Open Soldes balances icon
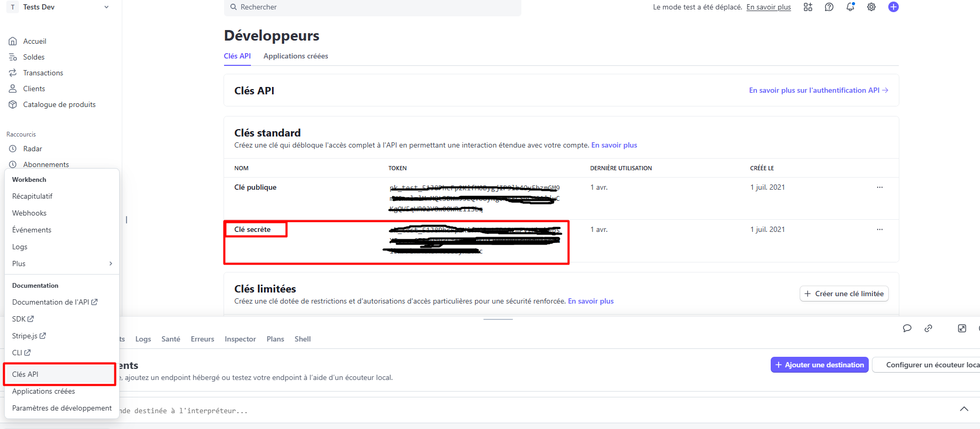This screenshot has width=980, height=429. (13, 57)
